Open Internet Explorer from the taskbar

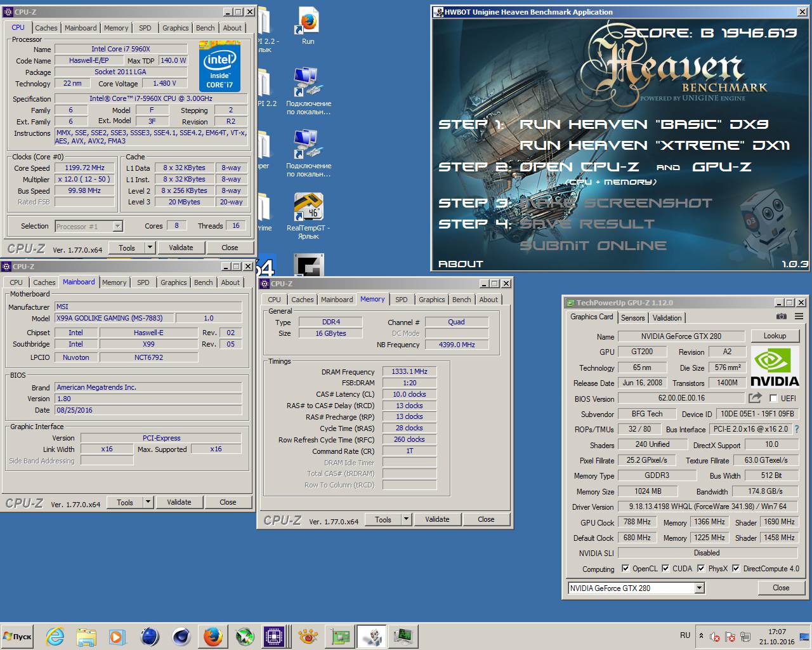55,636
